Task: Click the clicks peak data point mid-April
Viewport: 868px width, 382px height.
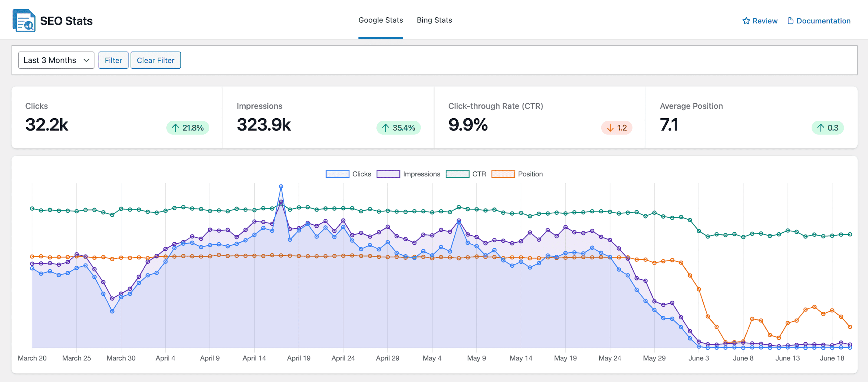Action: (x=281, y=186)
